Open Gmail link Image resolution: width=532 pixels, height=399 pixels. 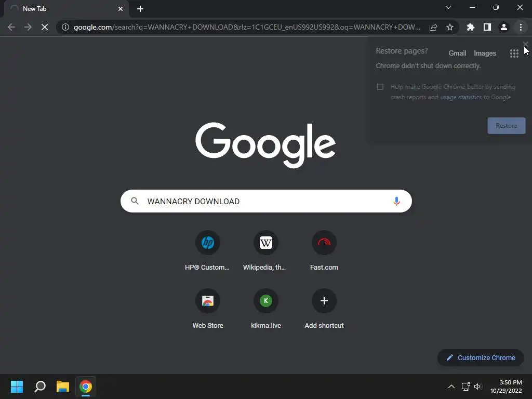tap(457, 54)
